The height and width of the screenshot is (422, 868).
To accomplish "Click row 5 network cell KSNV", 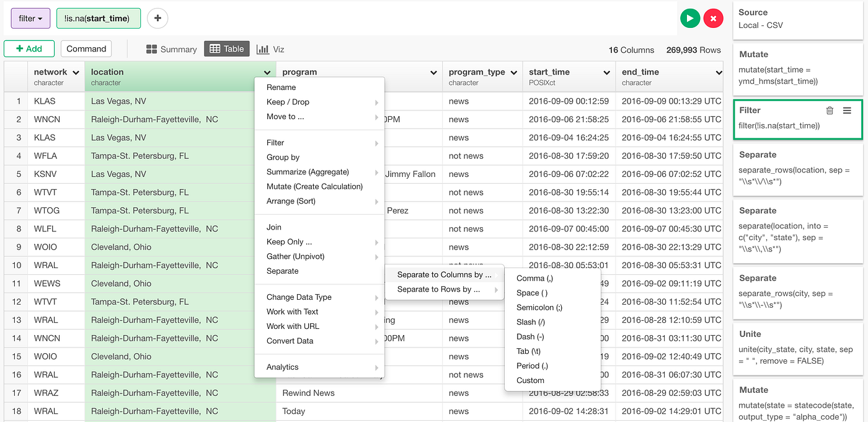I will point(56,174).
